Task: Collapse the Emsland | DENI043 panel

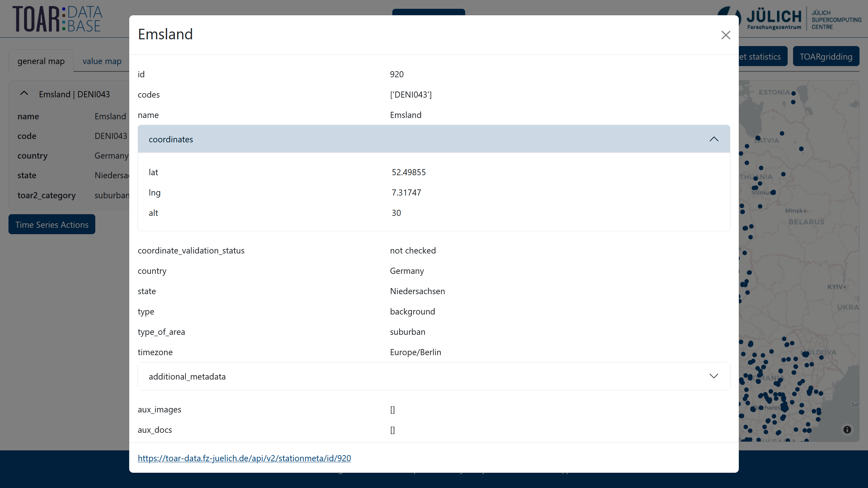Action: (x=24, y=94)
